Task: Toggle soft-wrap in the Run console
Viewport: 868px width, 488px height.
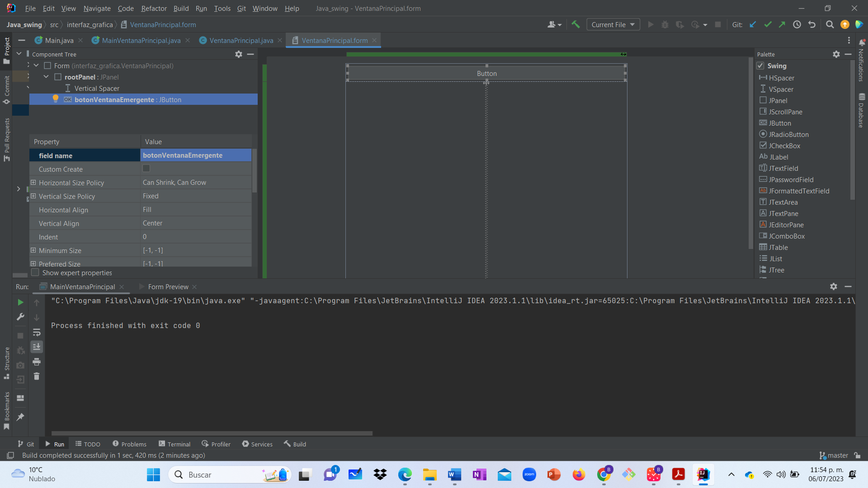Action: 37,333
